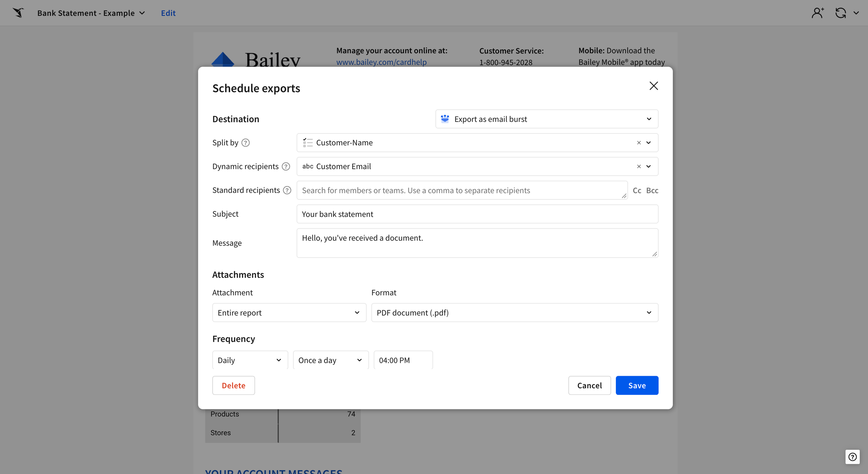Click the Delete button
Image resolution: width=868 pixels, height=474 pixels.
234,385
